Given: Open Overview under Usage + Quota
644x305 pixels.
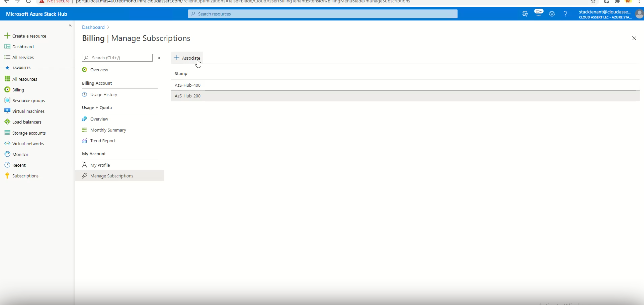Looking at the screenshot, I should 99,119.
